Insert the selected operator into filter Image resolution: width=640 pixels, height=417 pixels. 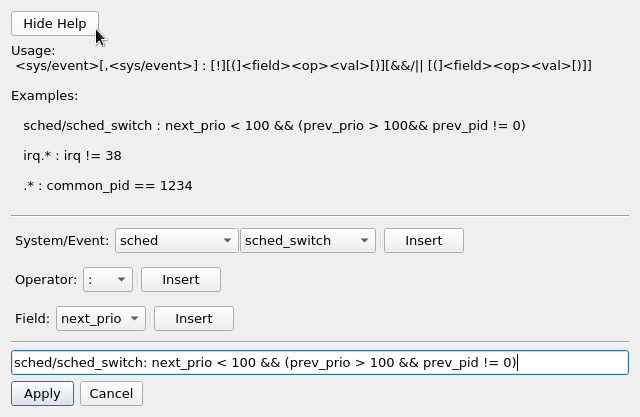coord(181,279)
